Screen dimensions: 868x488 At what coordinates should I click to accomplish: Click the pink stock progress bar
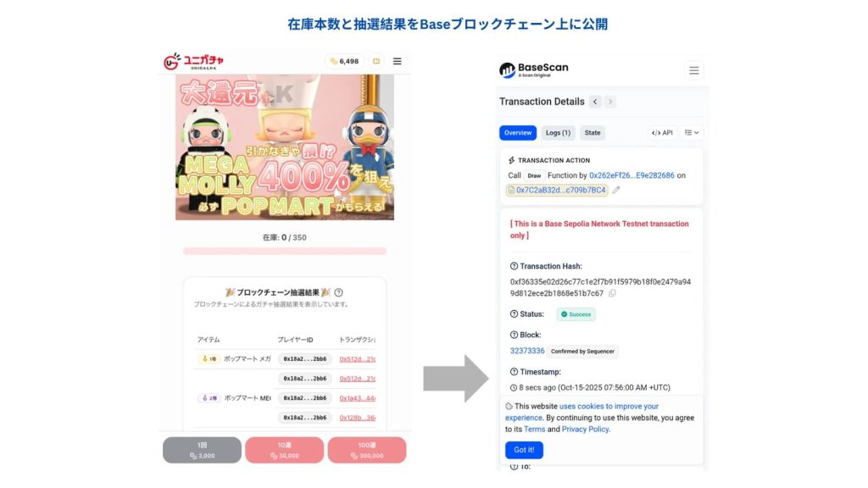click(x=285, y=251)
